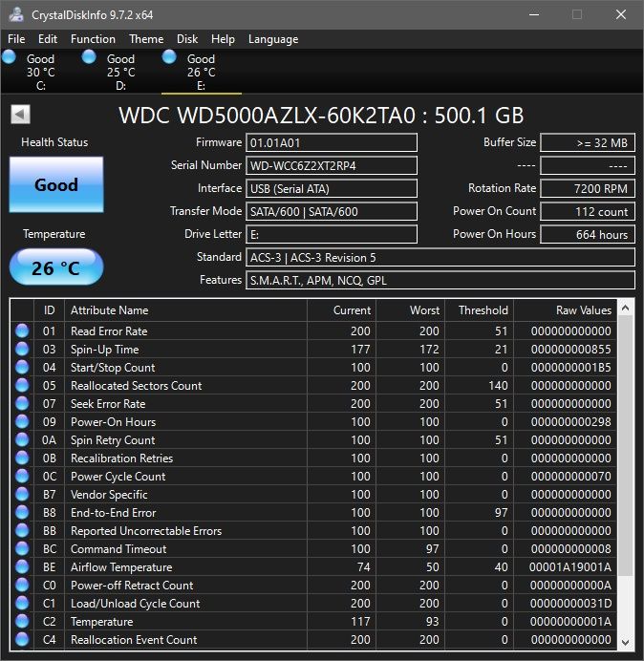Click the Serial Number field
644x661 pixels.
tap(332, 166)
